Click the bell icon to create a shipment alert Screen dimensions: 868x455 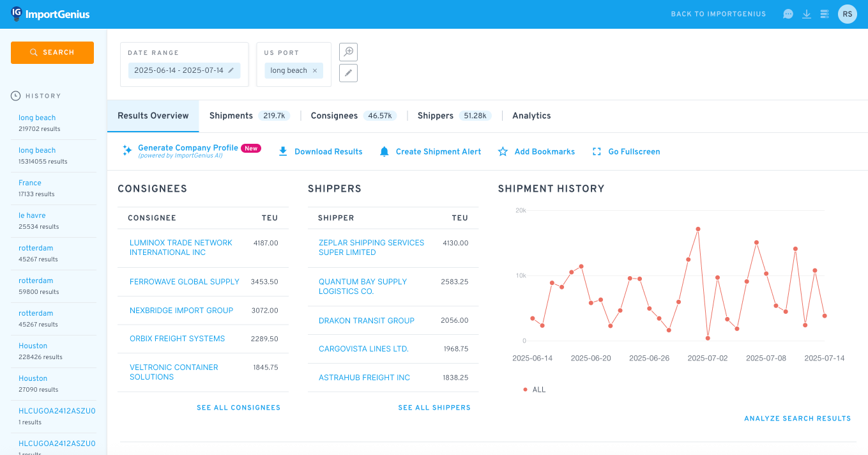pos(384,151)
